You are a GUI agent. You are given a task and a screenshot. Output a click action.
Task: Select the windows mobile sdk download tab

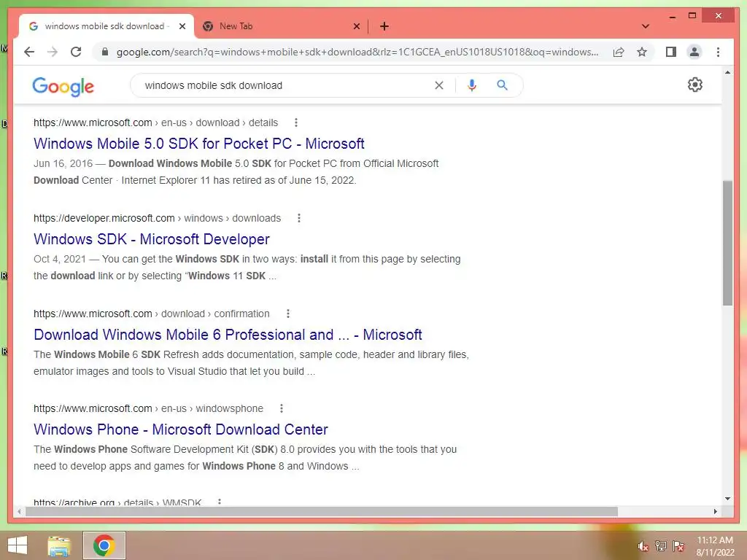(106, 26)
